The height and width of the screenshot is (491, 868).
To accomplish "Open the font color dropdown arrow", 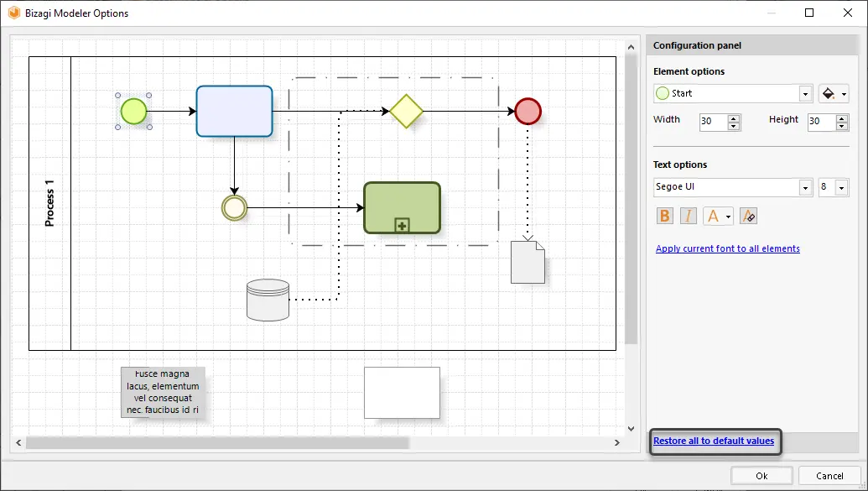I will click(729, 217).
